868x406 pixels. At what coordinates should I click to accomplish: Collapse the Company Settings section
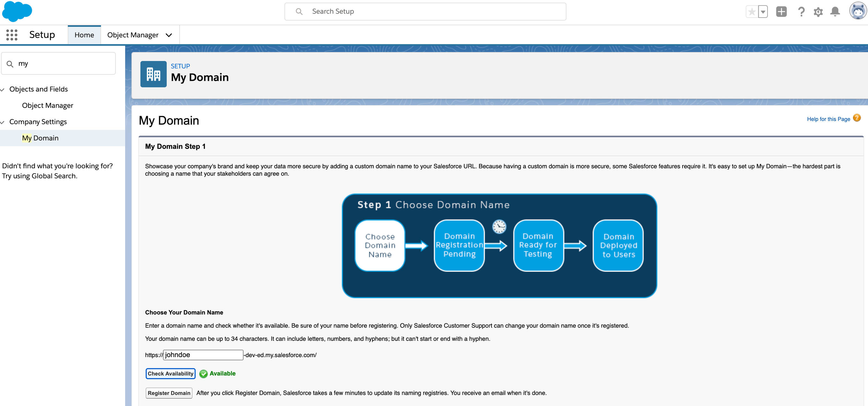tap(3, 122)
